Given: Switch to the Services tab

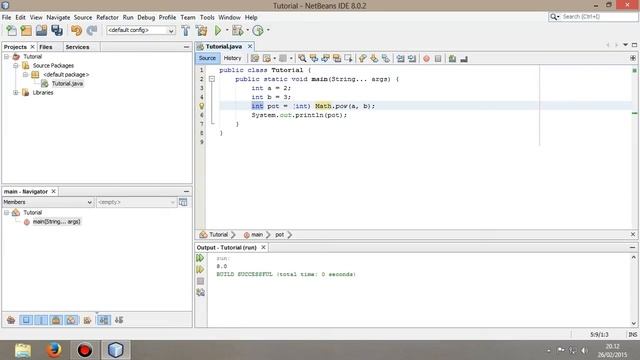Looking at the screenshot, I should point(77,47).
